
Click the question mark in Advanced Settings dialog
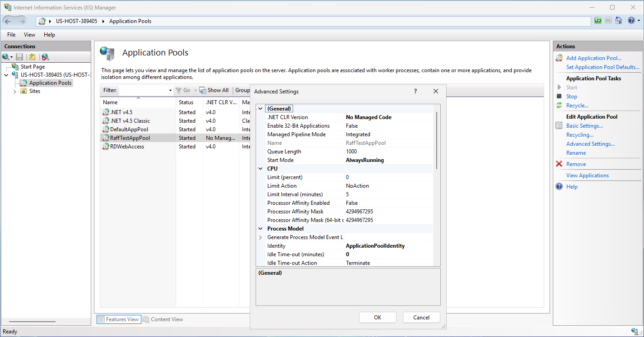(415, 91)
